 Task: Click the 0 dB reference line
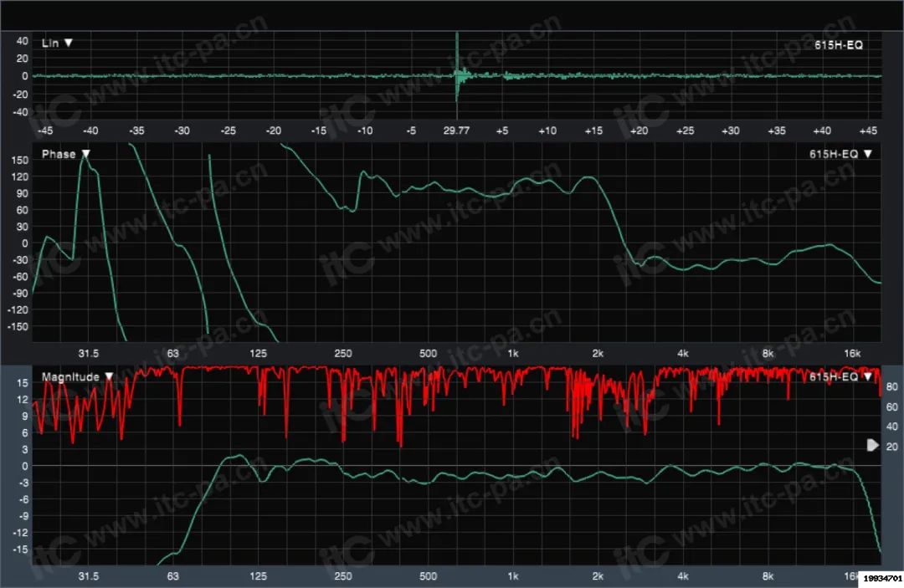452,466
